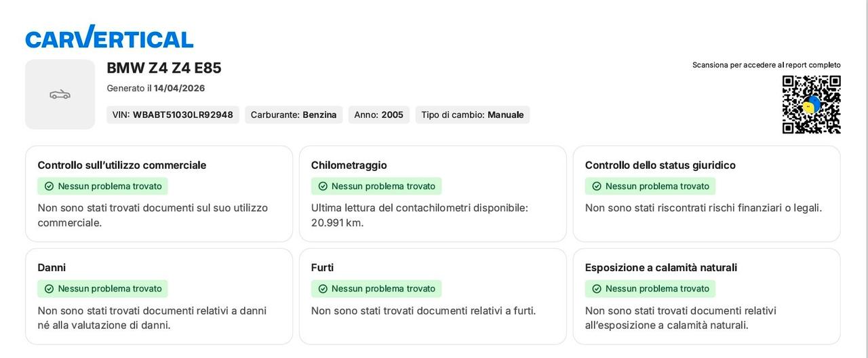Select the Anno: 2005 chip
Image resolution: width=868 pixels, height=358 pixels.
(379, 115)
